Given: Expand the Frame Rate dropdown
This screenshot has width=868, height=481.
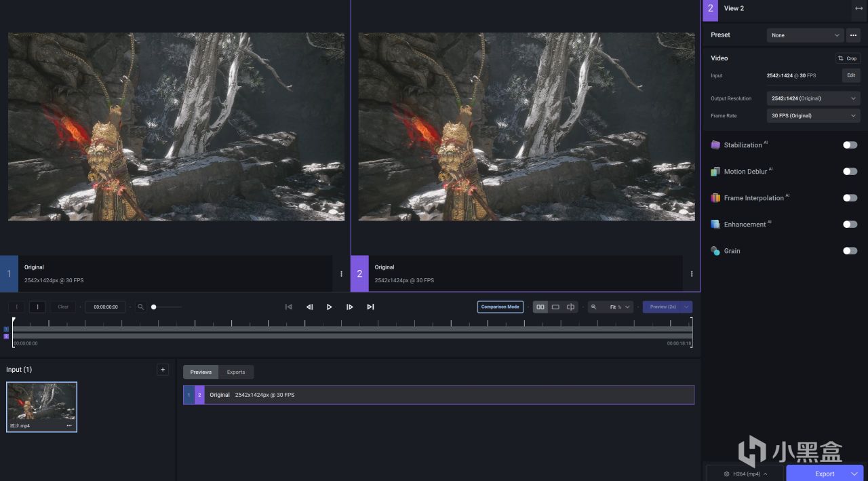Looking at the screenshot, I should pos(813,116).
